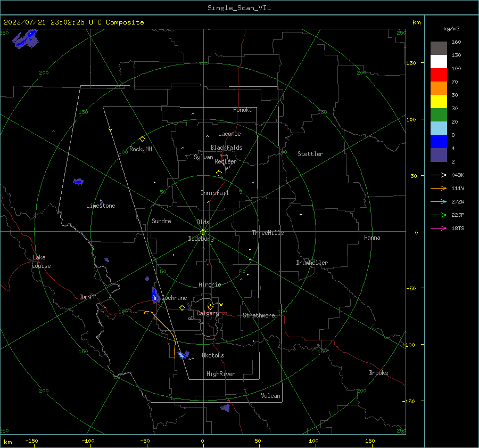Select the blue 8 kg/m2 color swatch
This screenshot has width=479, height=448.
tap(439, 142)
